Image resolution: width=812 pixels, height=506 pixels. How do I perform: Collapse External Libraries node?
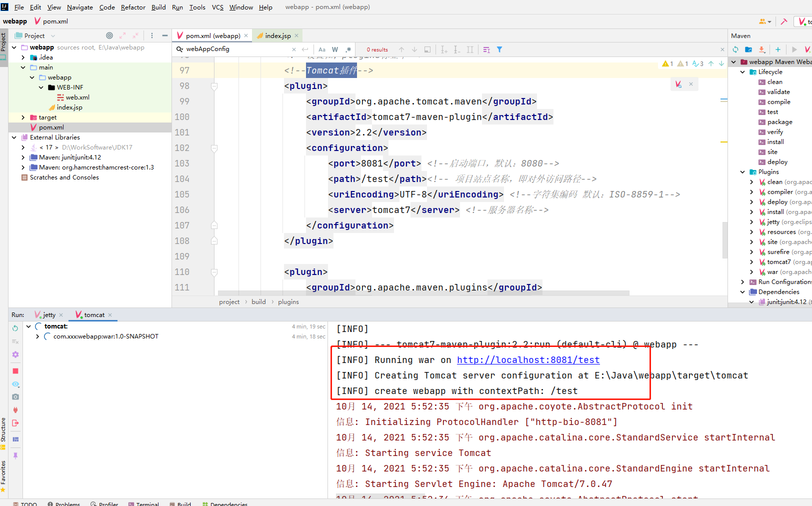pyautogui.click(x=14, y=137)
